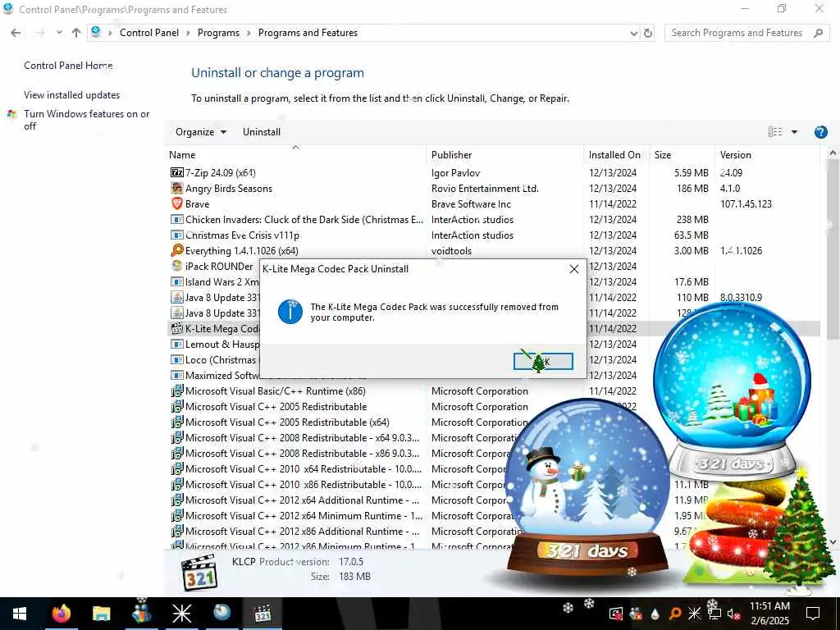Viewport: 840px width, 630px height.
Task: Open Control Panel Home link
Action: pos(68,66)
